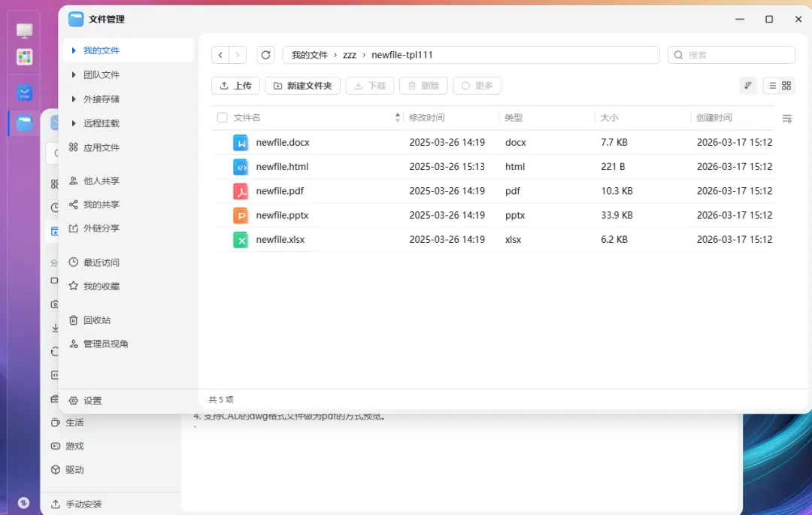Click the 更多 more button
The height and width of the screenshot is (515, 812).
tap(477, 86)
